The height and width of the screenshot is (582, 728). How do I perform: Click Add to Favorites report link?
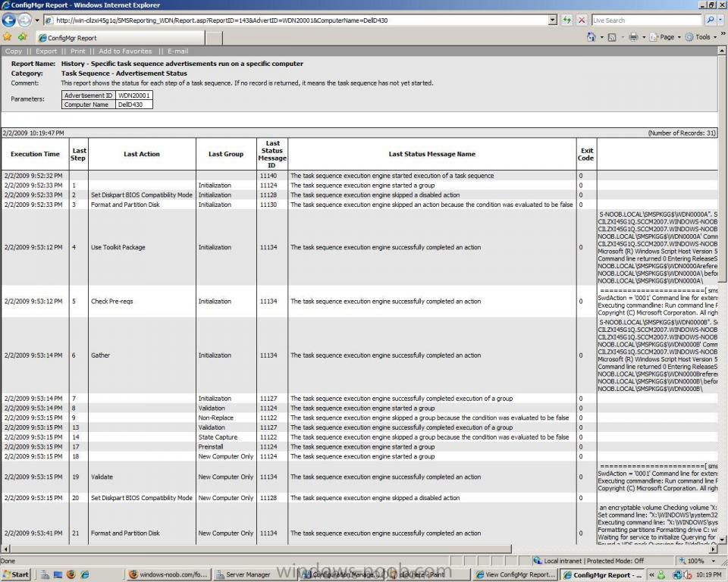(125, 51)
